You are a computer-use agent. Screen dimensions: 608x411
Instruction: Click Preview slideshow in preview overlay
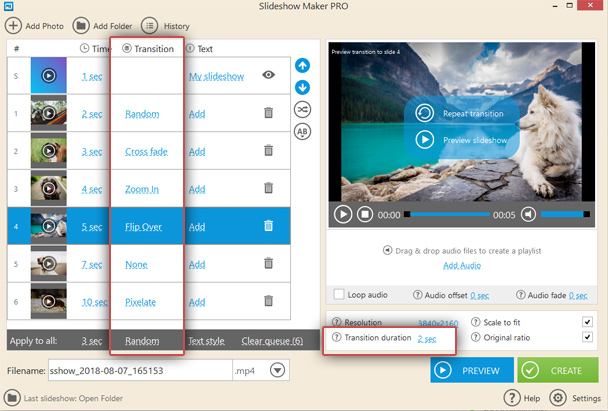461,140
